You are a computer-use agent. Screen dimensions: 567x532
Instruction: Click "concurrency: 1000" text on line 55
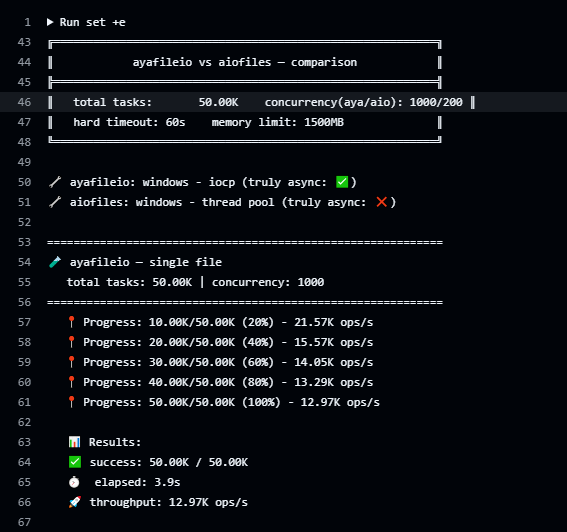(268, 282)
